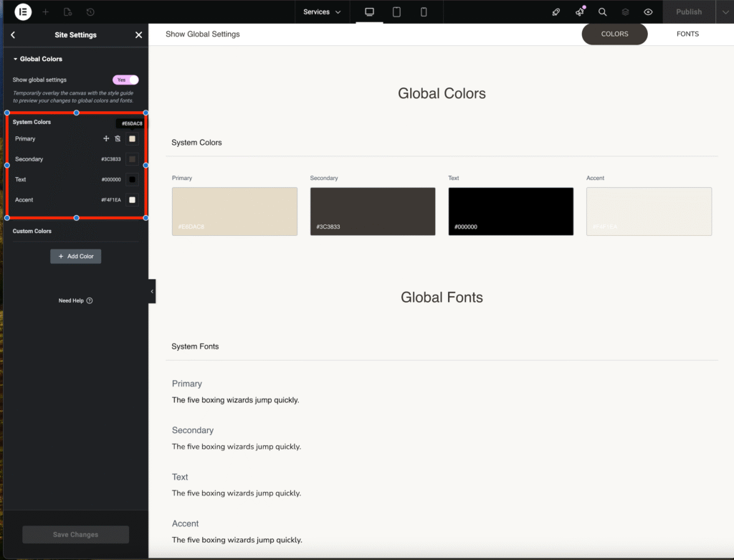
Task: Open the Publish options arrow
Action: (724, 12)
